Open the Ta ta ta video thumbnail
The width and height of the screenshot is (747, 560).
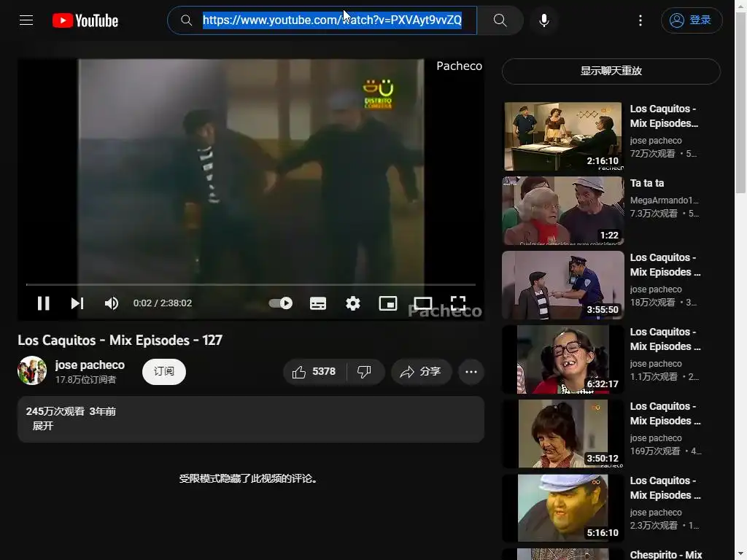pos(562,211)
